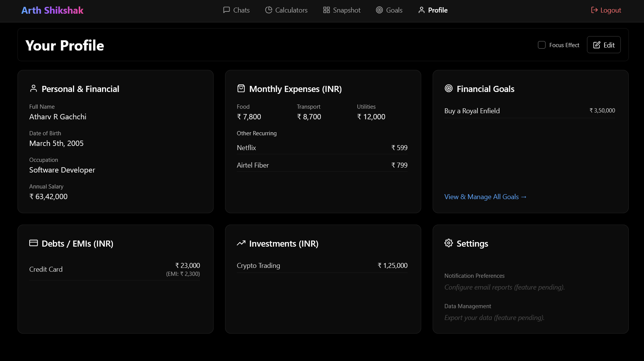Go to the Calculators page
The width and height of the screenshot is (644, 361).
pos(286,10)
